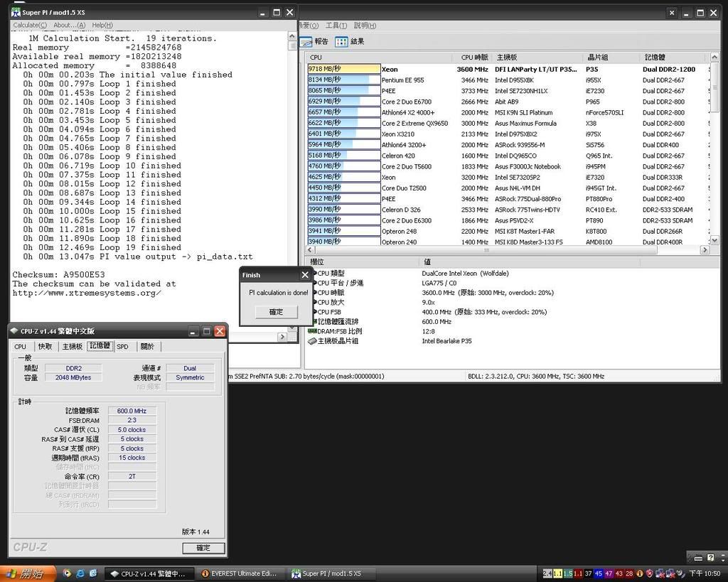This screenshot has height=582, width=728.
Task: Click the 5.0 clocks CAS latency field
Action: [x=132, y=430]
